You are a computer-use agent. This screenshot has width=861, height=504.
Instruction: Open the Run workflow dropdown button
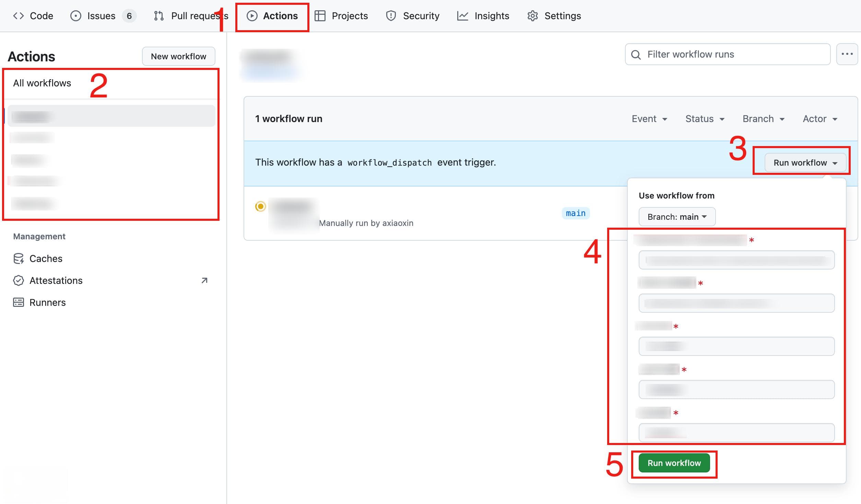(805, 163)
